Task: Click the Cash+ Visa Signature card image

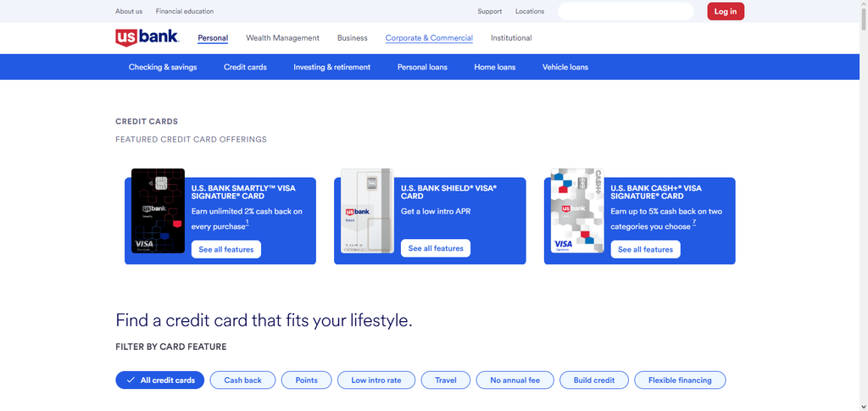Action: 576,211
